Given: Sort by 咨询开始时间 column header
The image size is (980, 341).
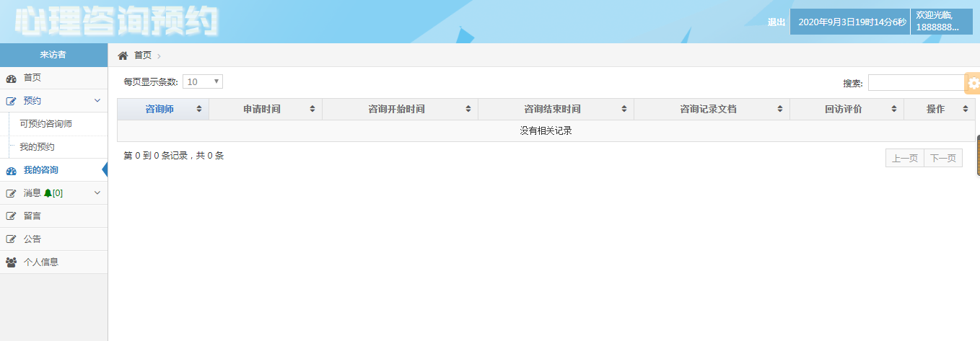Looking at the screenshot, I should coord(401,109).
